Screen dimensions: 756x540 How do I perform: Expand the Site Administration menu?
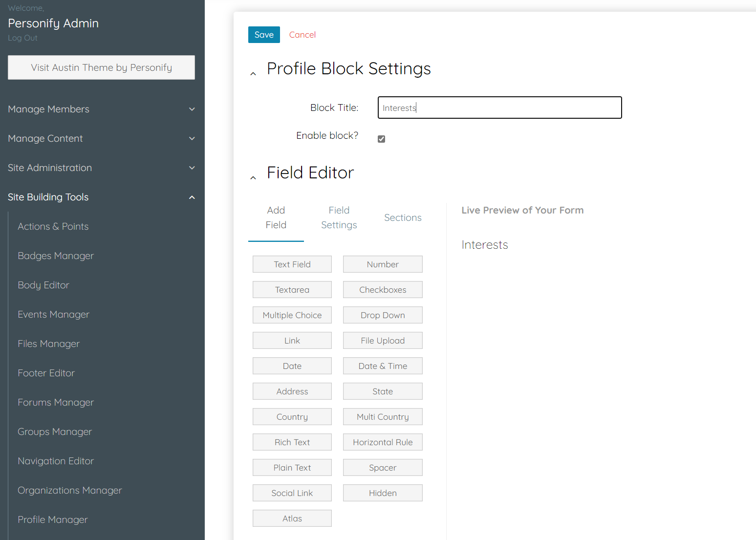[101, 168]
